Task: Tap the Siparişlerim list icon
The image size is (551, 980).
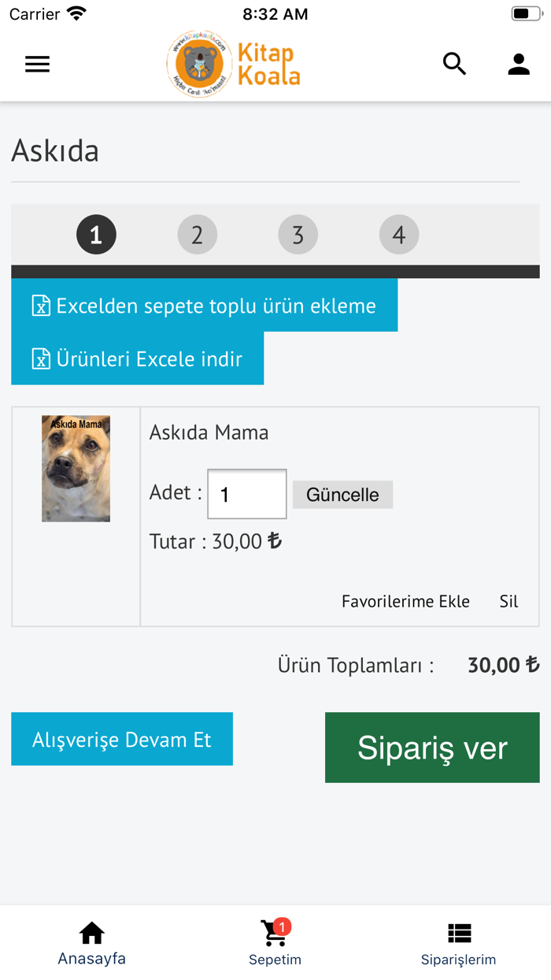Action: point(459,932)
